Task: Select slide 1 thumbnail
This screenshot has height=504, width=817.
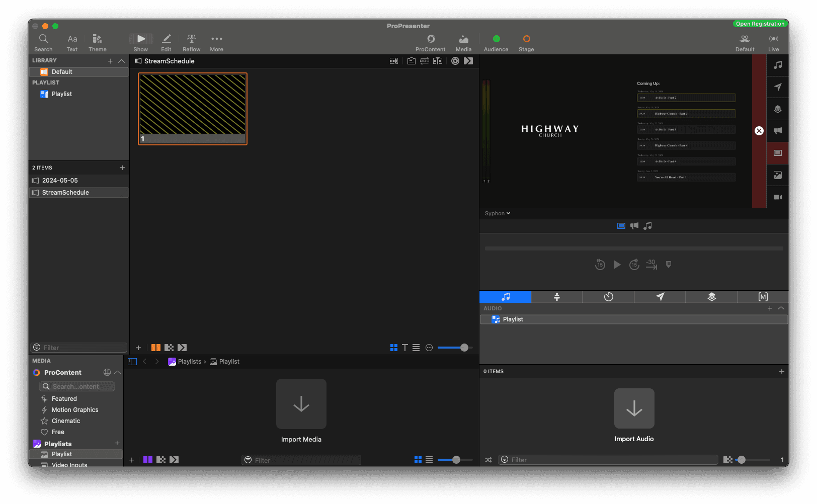Action: pos(193,109)
